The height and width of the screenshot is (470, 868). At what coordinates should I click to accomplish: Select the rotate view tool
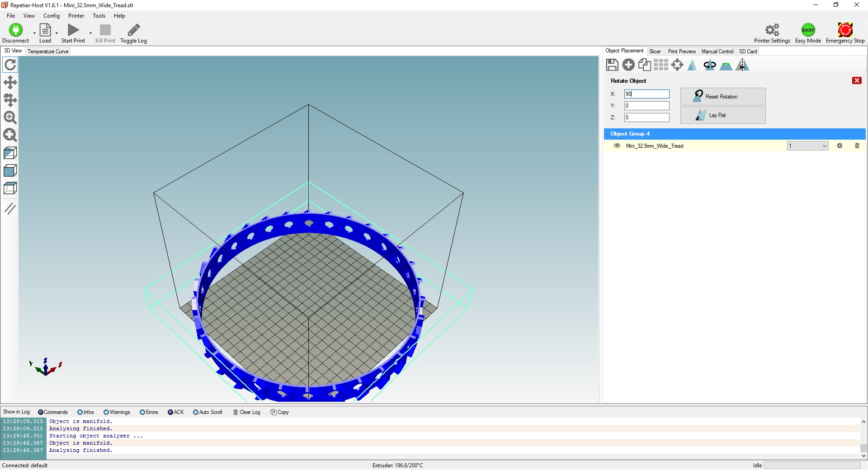(10, 65)
